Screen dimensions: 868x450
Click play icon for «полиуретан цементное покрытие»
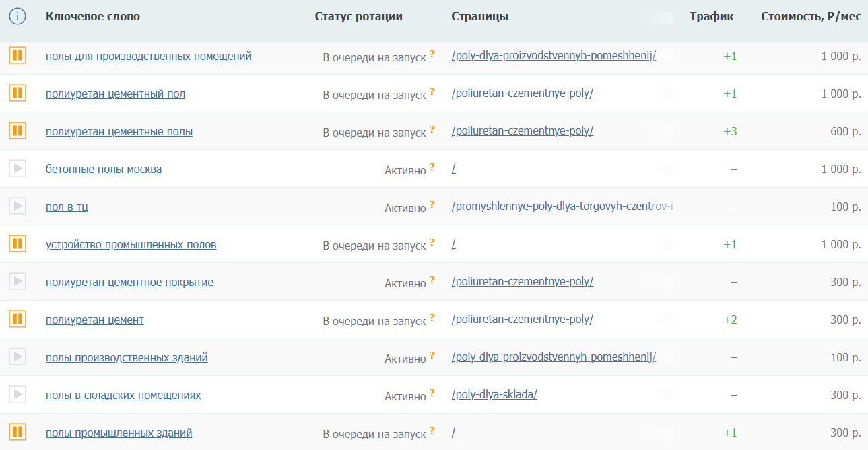click(18, 281)
